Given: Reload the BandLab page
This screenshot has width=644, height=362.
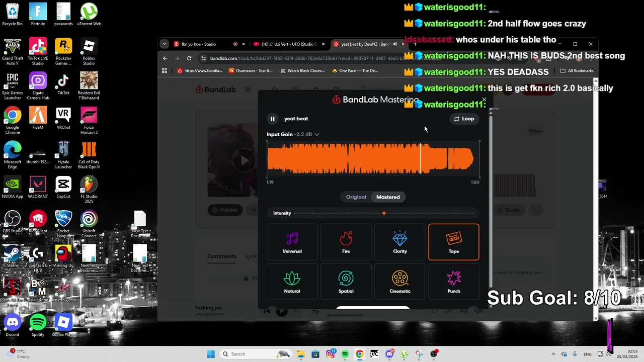Looking at the screenshot, I should (189, 58).
